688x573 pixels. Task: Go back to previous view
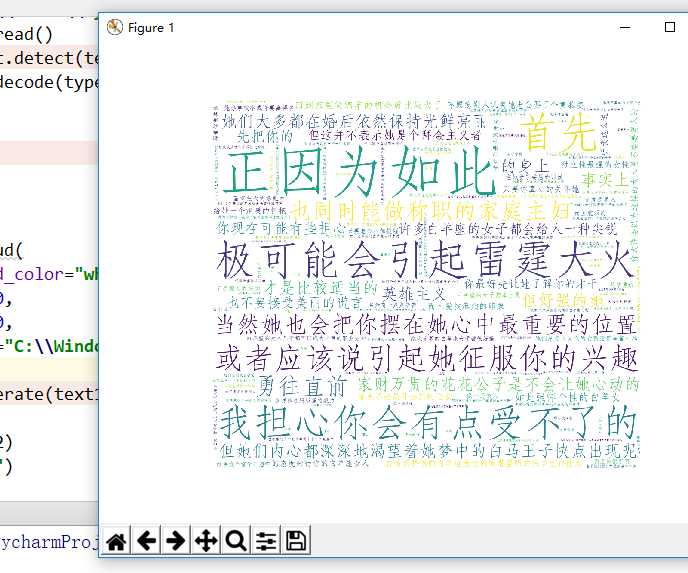[146, 541]
